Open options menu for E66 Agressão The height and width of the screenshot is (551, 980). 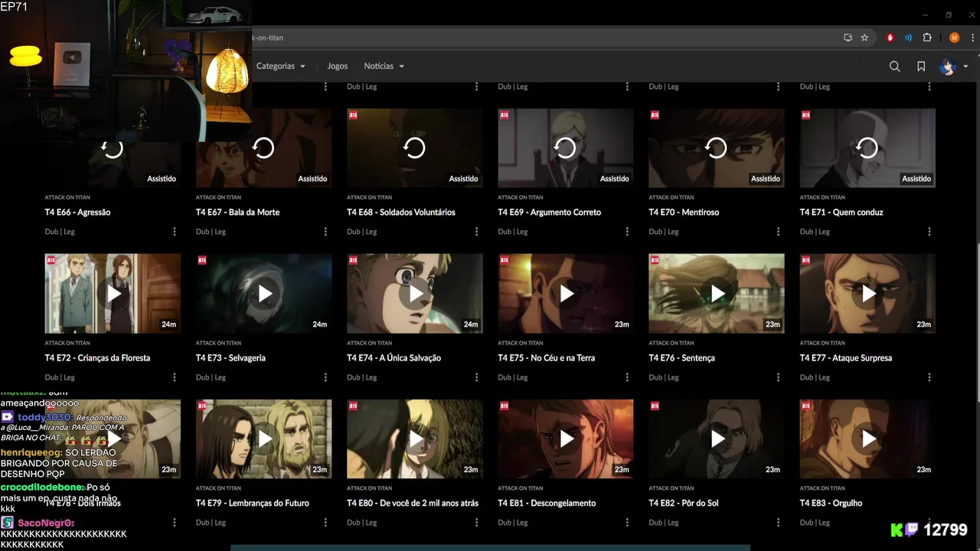(175, 232)
